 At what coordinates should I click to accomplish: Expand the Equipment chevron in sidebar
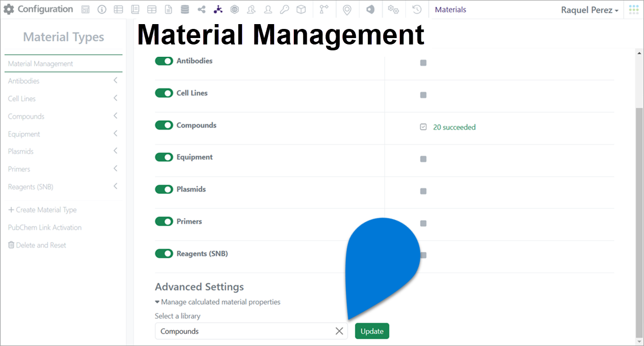(x=116, y=134)
